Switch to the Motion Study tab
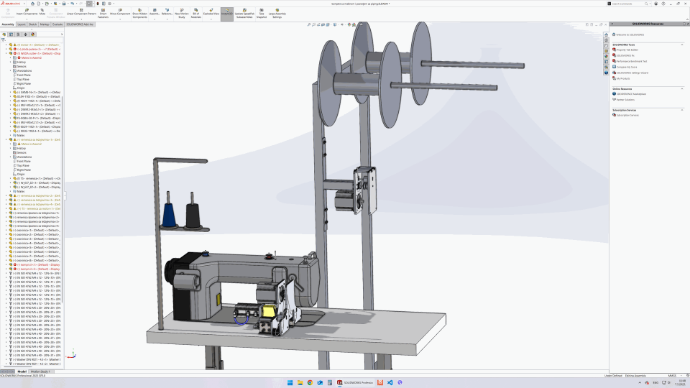Viewport: 690px width, 388px height. point(40,372)
